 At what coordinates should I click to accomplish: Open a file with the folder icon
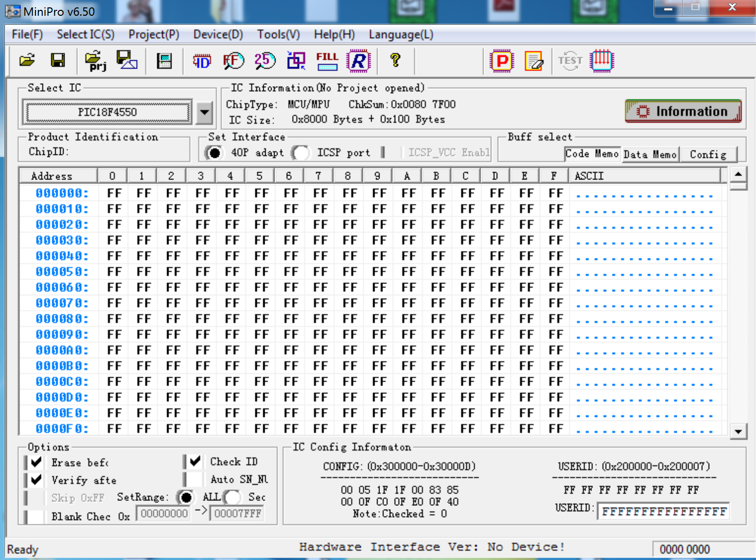(x=27, y=61)
